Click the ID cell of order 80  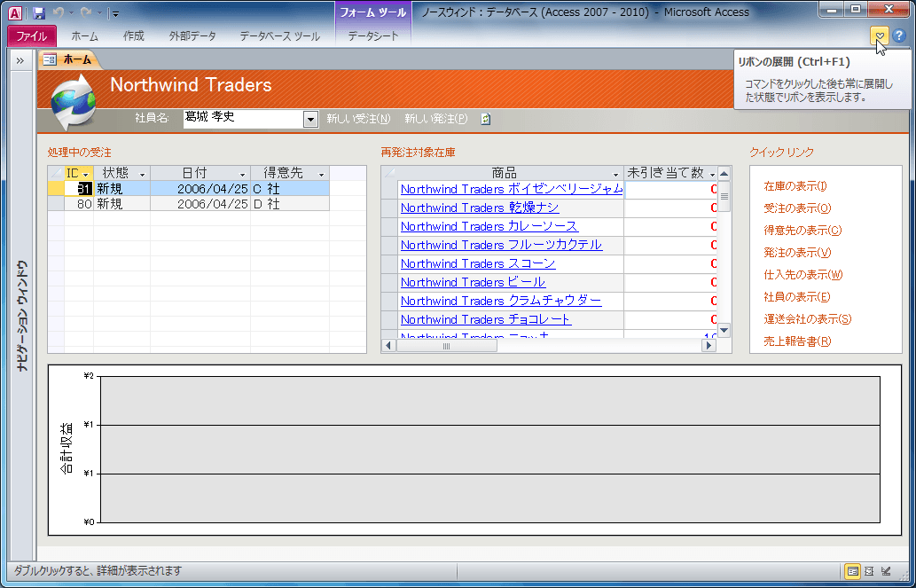(79, 203)
